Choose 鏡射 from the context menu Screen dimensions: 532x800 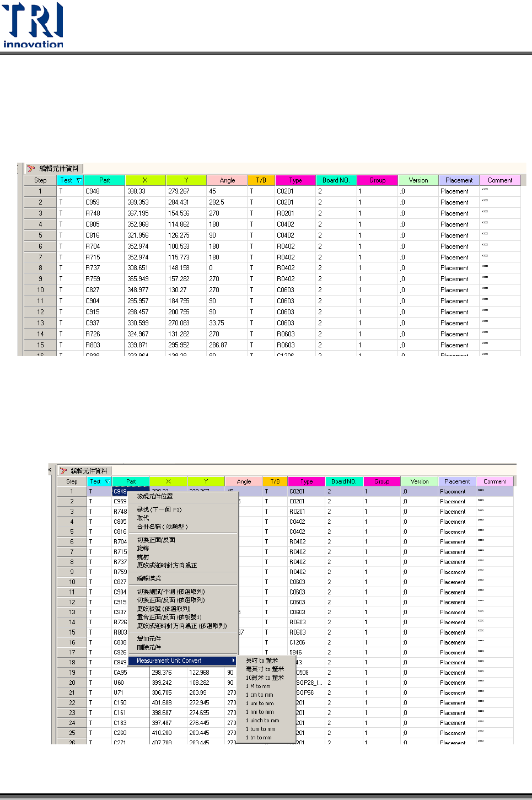click(x=143, y=557)
